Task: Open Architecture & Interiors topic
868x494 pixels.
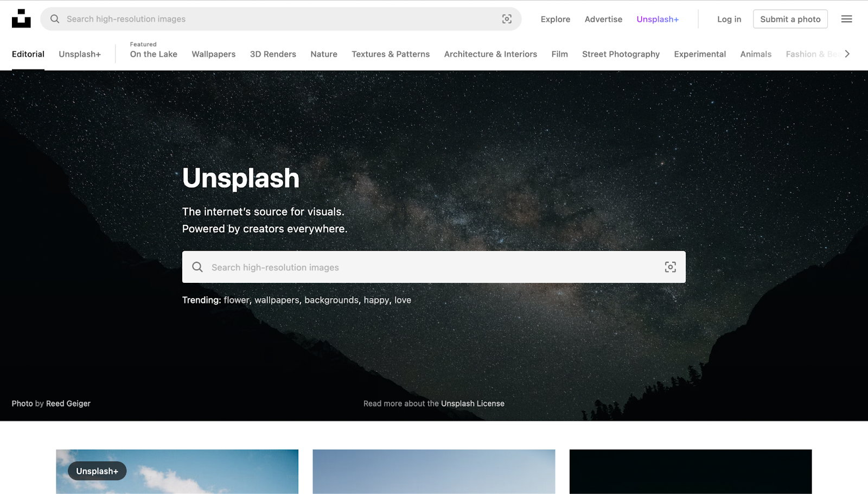Action: (490, 54)
